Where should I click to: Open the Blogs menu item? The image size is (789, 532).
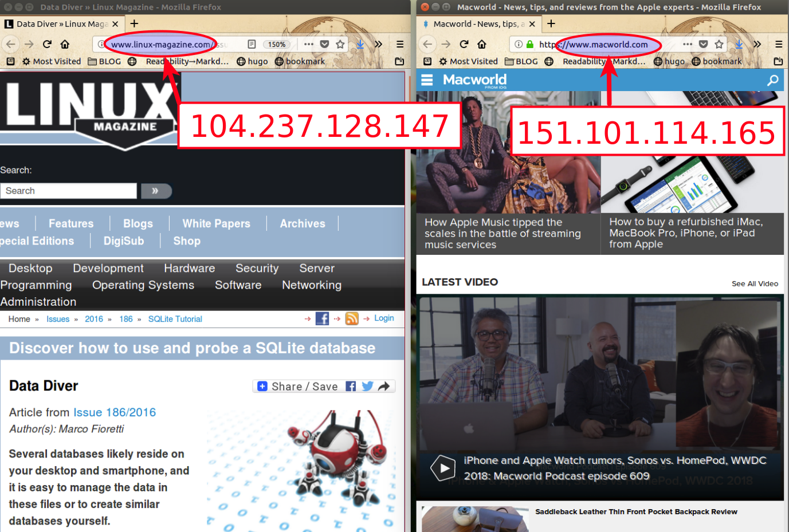point(138,223)
